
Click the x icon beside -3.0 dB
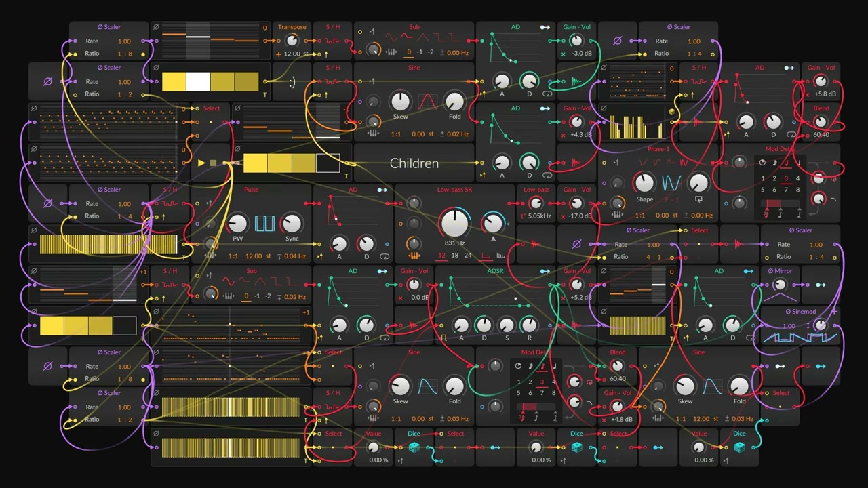[x=563, y=54]
